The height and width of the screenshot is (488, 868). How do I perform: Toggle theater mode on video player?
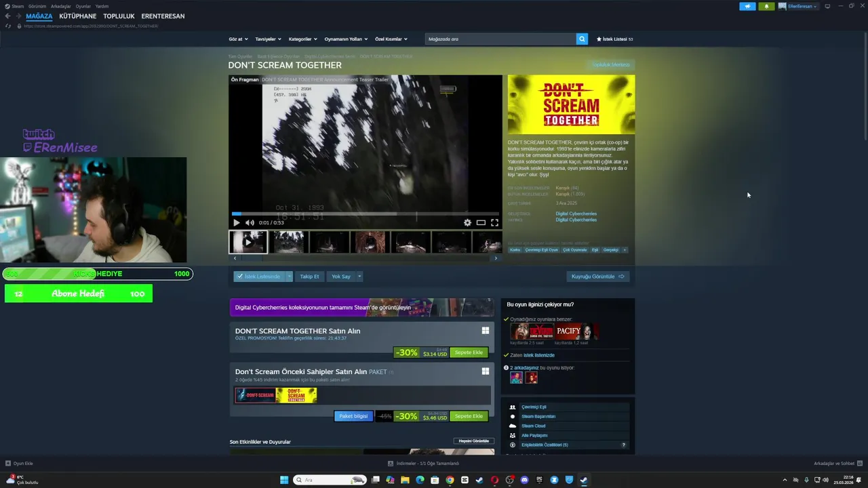click(x=481, y=222)
